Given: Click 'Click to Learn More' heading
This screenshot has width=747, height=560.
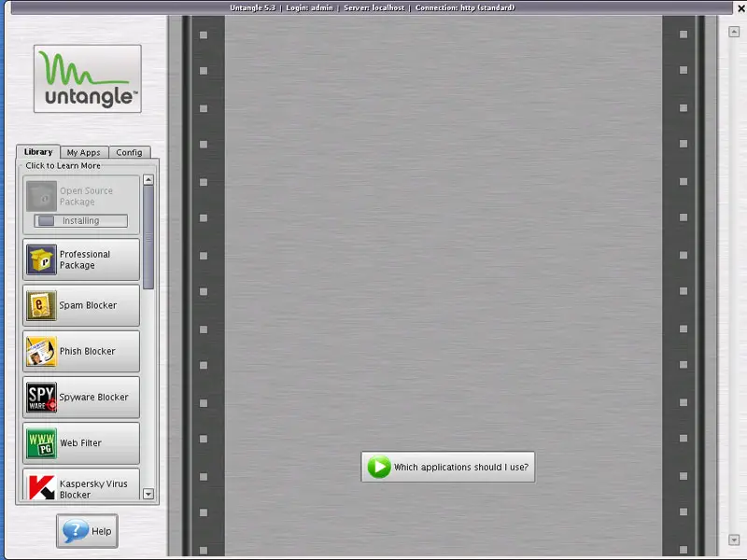Looking at the screenshot, I should [63, 166].
